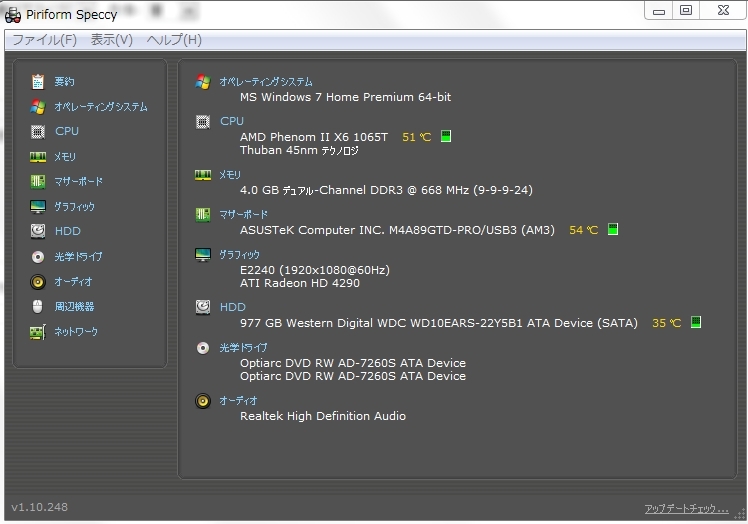This screenshot has height=524, width=748.
Task: Open the 周辺機器 mouse icon in sidebar
Action: (38, 307)
